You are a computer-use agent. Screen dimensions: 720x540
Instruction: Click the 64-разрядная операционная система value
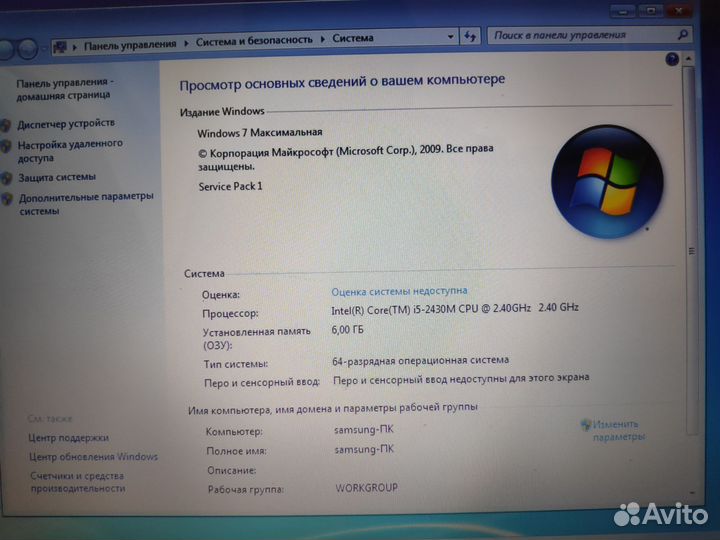coord(420,360)
